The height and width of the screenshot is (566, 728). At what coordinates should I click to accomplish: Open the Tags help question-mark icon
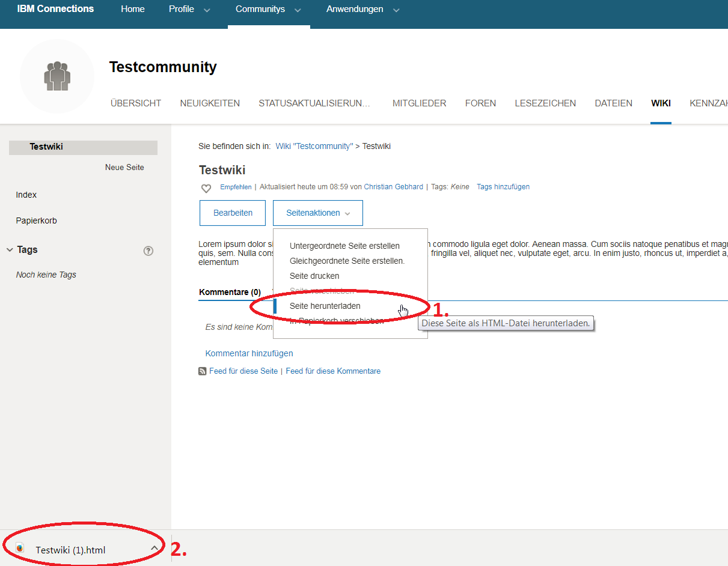pos(148,251)
